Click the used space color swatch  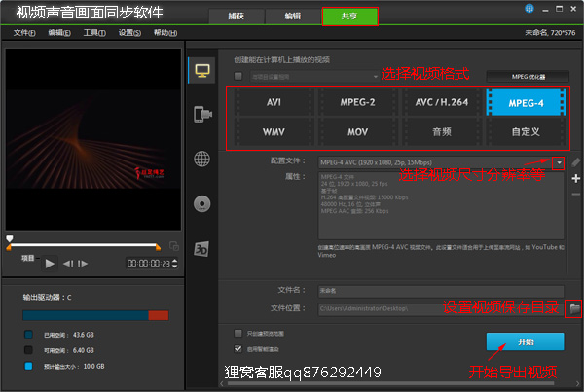point(28,335)
